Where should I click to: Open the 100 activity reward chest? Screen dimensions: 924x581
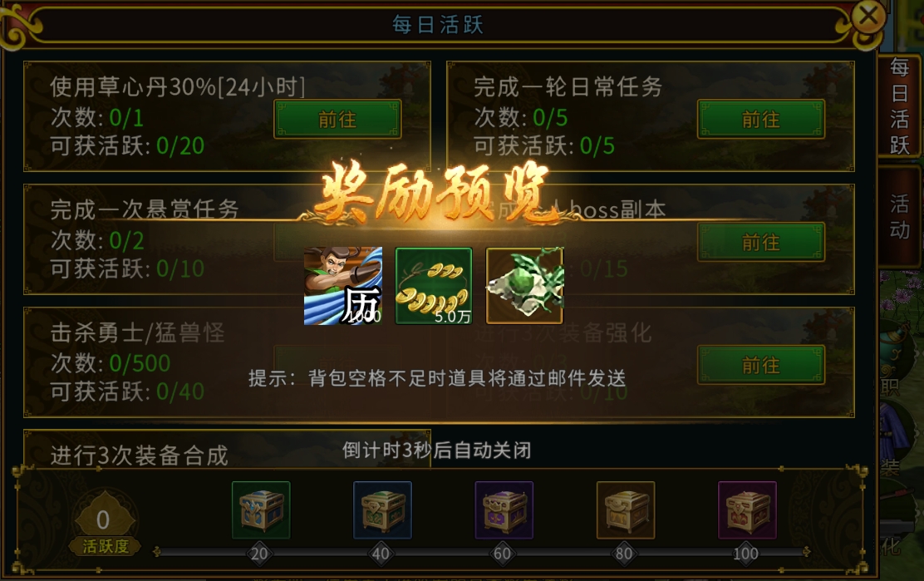point(747,510)
